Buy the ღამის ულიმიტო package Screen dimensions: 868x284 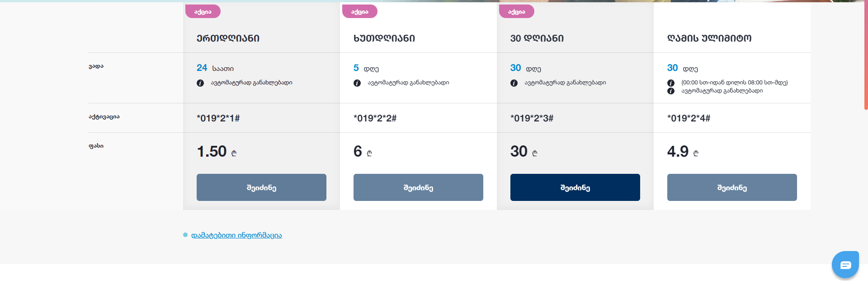(732, 187)
